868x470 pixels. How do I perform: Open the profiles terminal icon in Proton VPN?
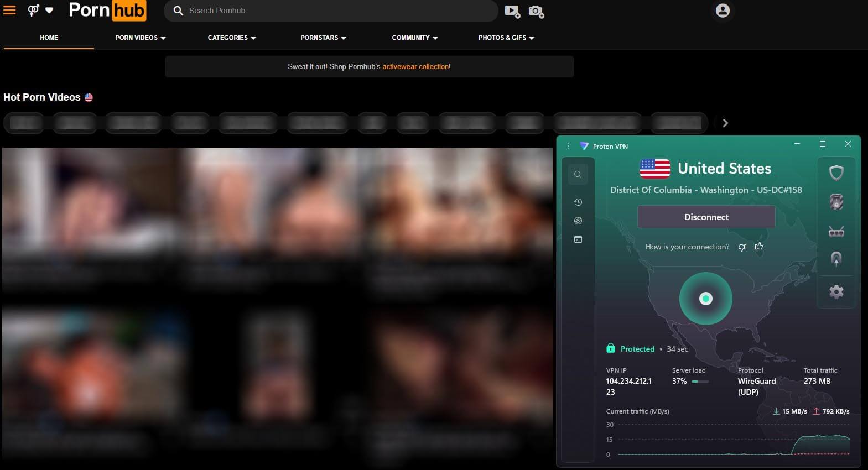pos(578,239)
